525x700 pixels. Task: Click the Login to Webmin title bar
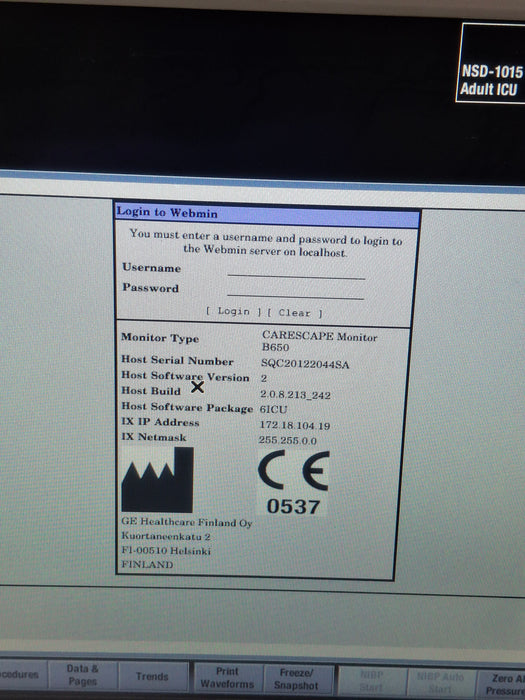coord(267,215)
